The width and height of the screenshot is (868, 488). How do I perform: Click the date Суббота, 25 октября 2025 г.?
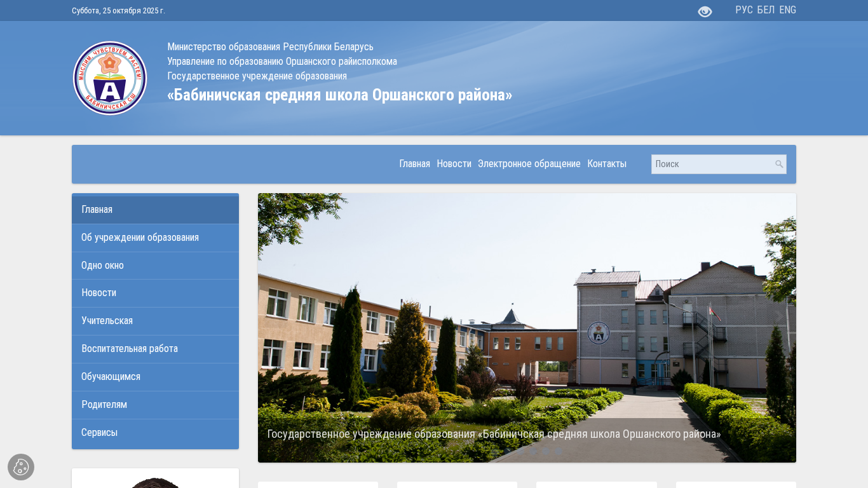coord(118,11)
